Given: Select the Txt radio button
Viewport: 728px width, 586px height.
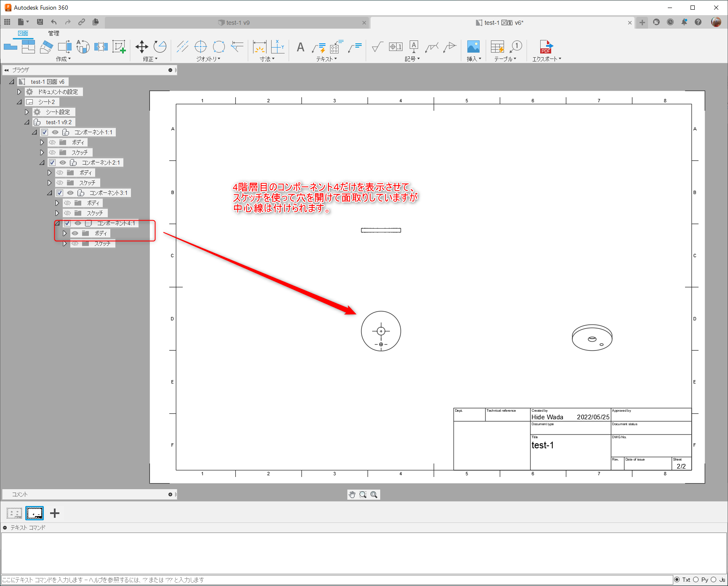Looking at the screenshot, I should [x=677, y=580].
